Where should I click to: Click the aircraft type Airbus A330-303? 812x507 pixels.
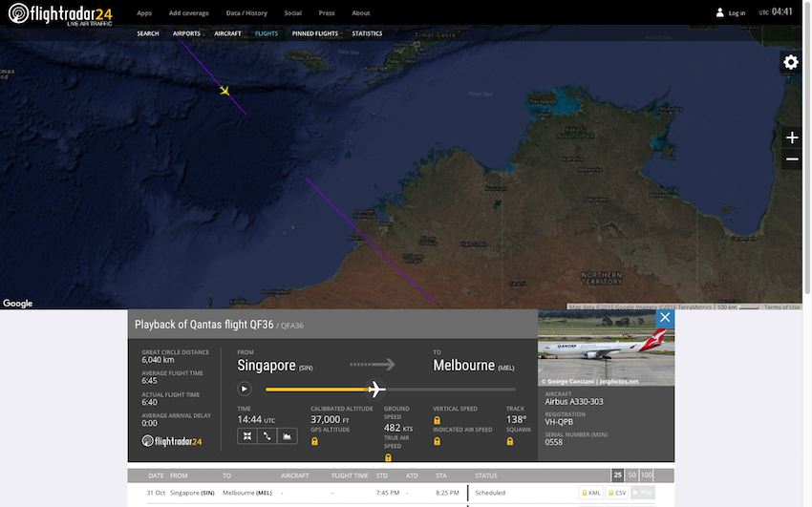coord(574,401)
